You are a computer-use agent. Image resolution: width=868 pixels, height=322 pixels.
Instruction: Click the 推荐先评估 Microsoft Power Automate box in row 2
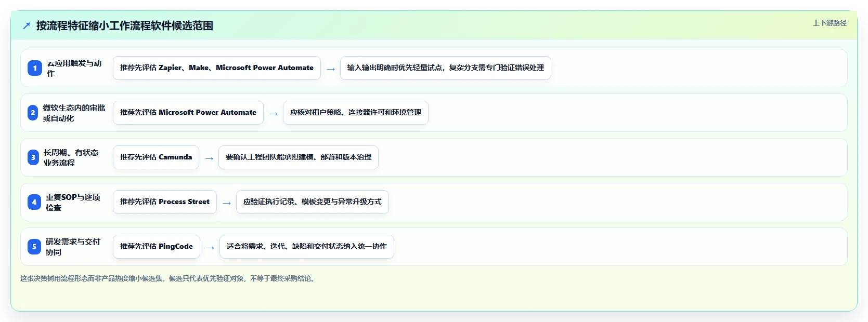188,113
